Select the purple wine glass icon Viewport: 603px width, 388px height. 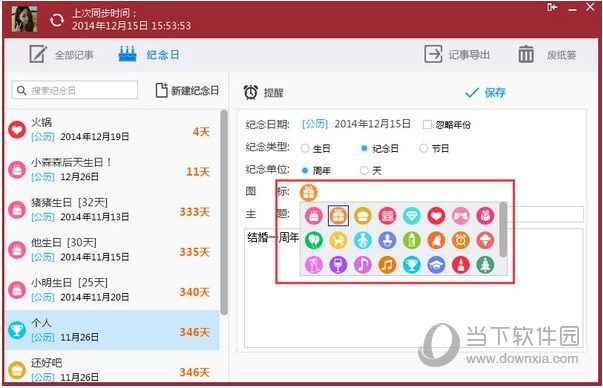pos(338,265)
